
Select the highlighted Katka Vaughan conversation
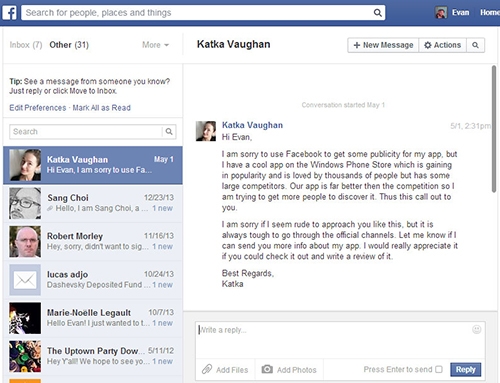[x=93, y=165]
